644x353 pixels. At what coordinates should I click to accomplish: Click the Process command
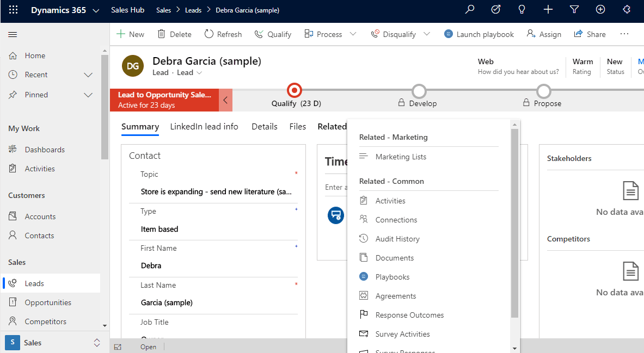[x=323, y=34]
